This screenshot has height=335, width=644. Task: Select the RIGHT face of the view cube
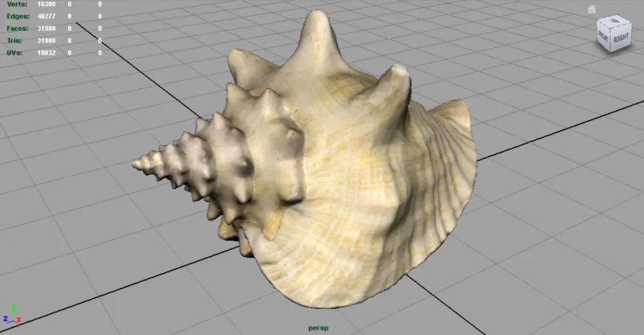(621, 38)
